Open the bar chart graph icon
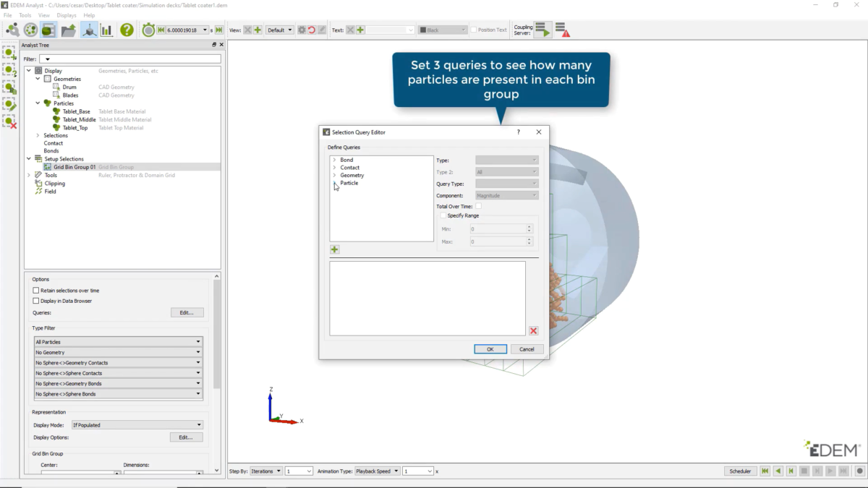This screenshot has height=488, width=868. (106, 30)
